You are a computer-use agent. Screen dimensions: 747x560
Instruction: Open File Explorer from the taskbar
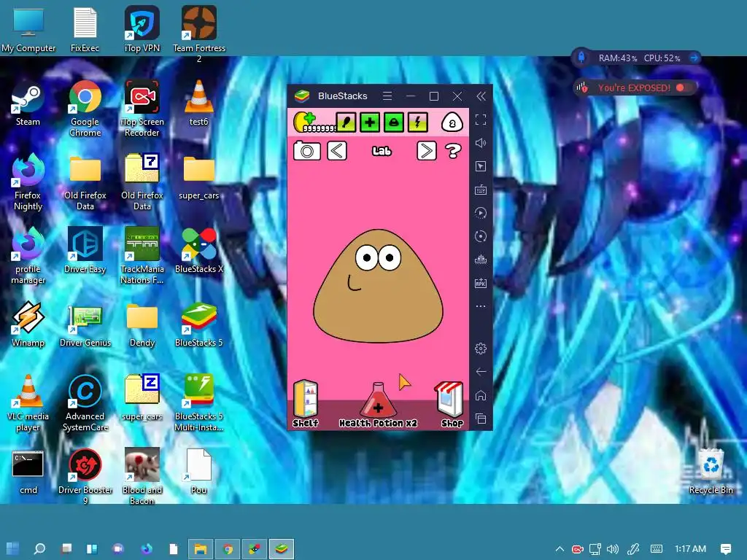click(x=201, y=548)
